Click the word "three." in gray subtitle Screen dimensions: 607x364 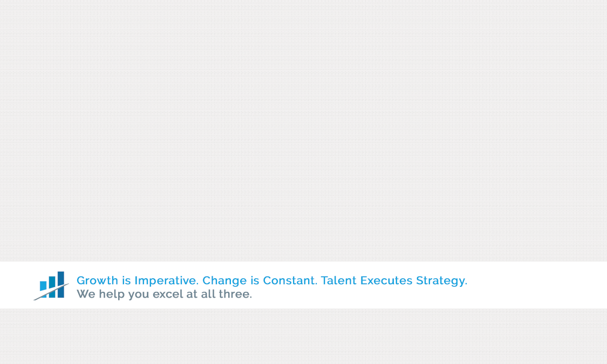[235, 294]
